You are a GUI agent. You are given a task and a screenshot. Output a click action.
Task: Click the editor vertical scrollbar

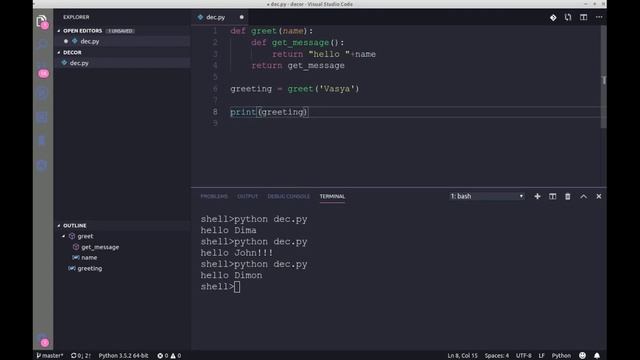click(603, 77)
